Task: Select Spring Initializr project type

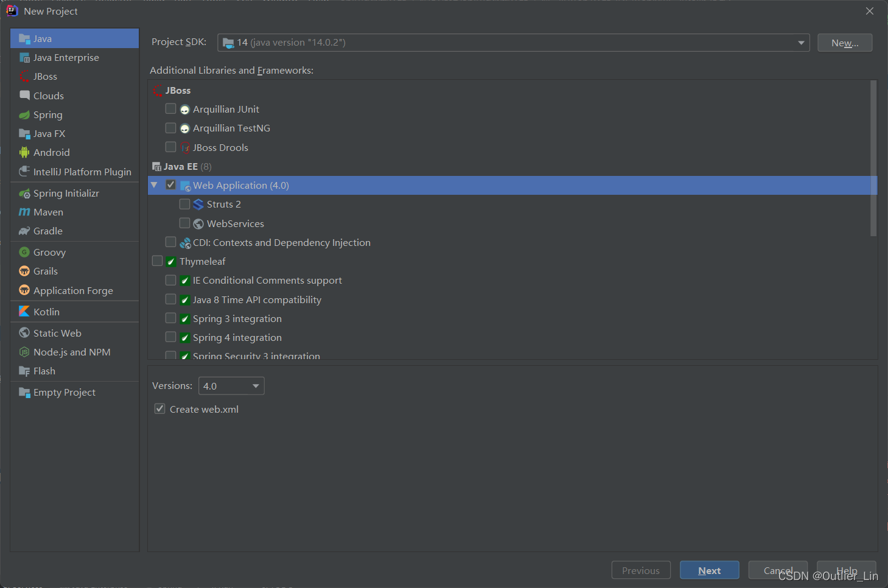Action: (75, 194)
